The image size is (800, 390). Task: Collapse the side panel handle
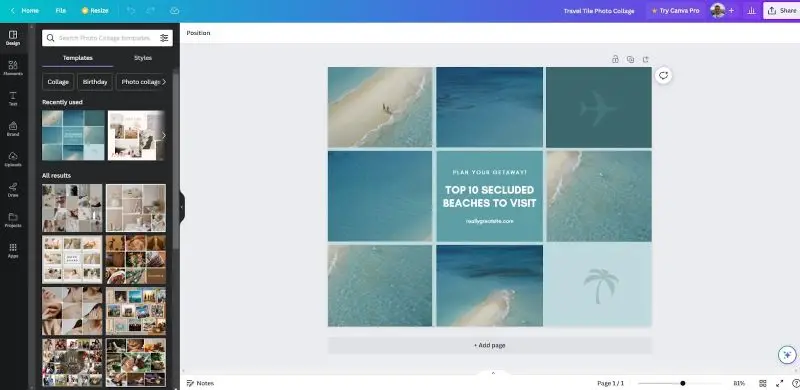[182, 207]
